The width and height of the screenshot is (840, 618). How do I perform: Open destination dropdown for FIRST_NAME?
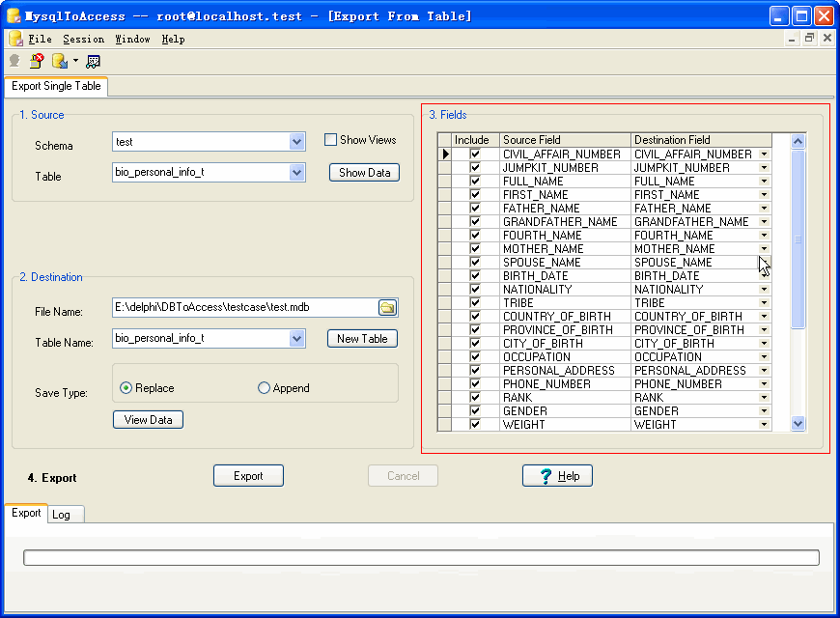pos(765,194)
